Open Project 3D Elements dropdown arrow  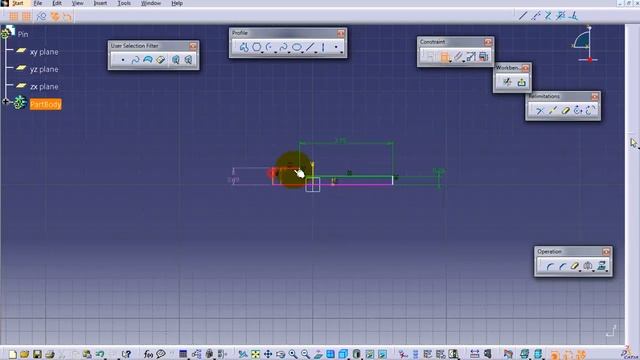607,271
